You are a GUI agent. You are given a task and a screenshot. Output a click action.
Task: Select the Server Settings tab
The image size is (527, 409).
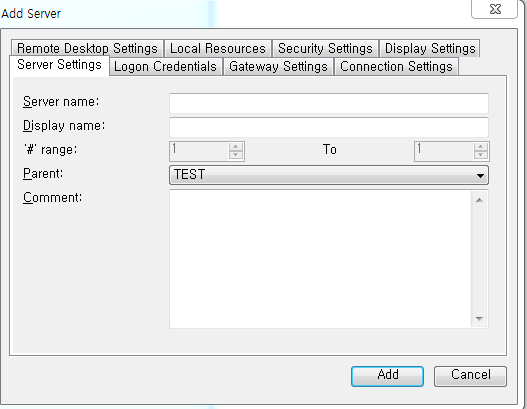[59, 65]
